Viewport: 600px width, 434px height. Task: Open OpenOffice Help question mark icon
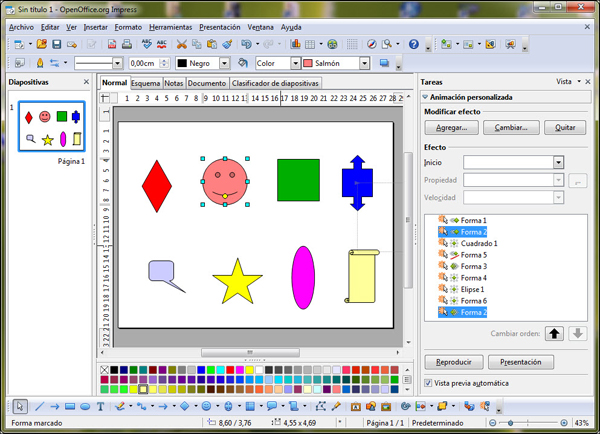(x=414, y=44)
